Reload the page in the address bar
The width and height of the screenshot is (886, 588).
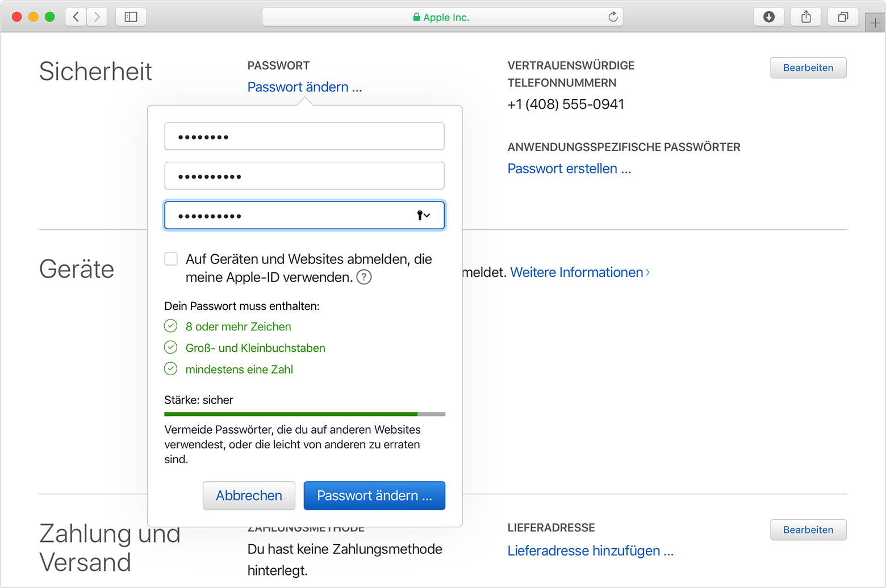[x=613, y=17]
